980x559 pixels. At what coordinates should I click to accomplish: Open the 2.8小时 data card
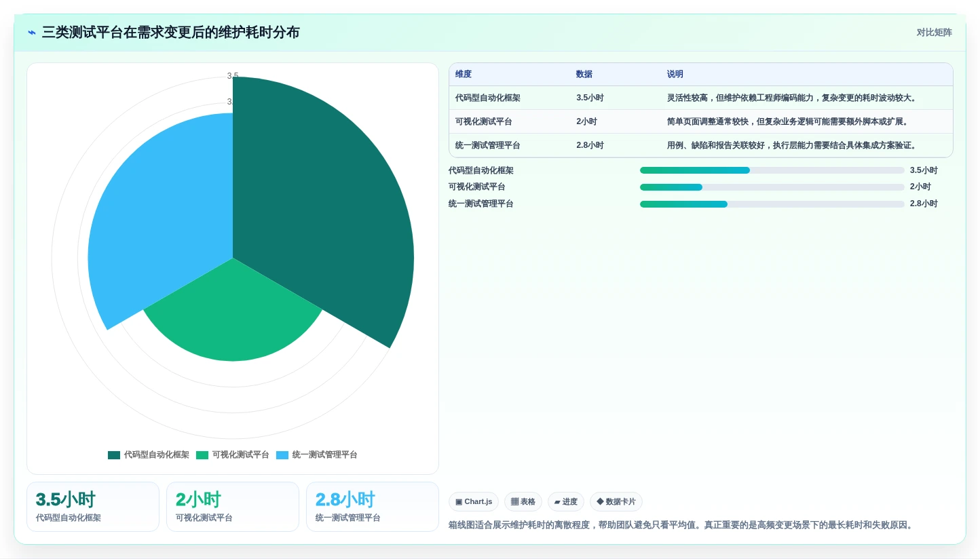pos(373,507)
